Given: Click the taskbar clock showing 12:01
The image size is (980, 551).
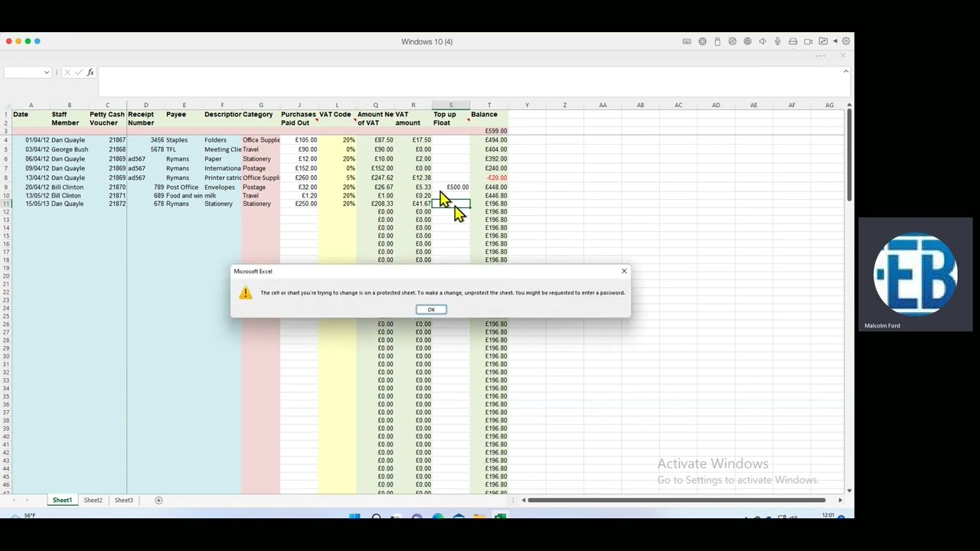Looking at the screenshot, I should click(828, 515).
